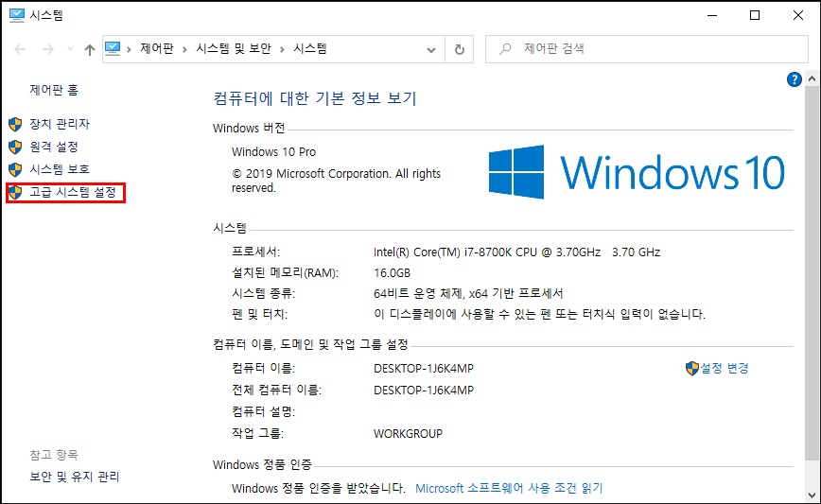Click the Back navigation arrow

[20, 49]
